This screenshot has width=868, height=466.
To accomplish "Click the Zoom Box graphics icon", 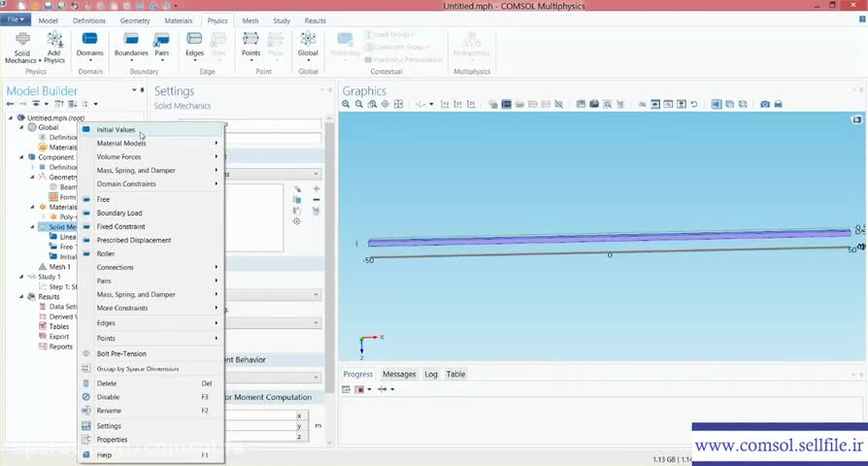I will [x=372, y=104].
